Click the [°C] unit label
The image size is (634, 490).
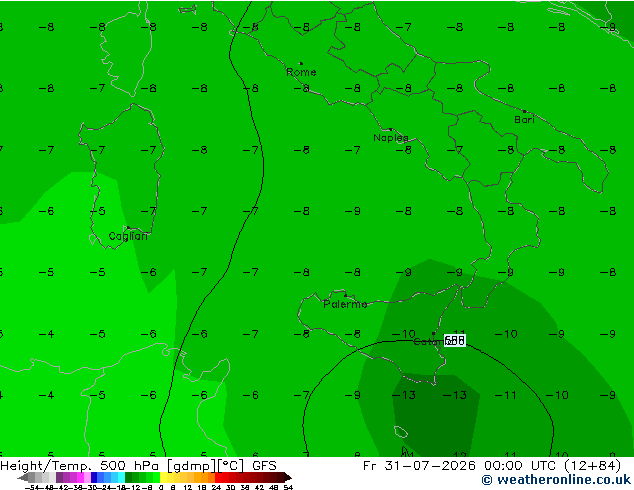pos(230,466)
